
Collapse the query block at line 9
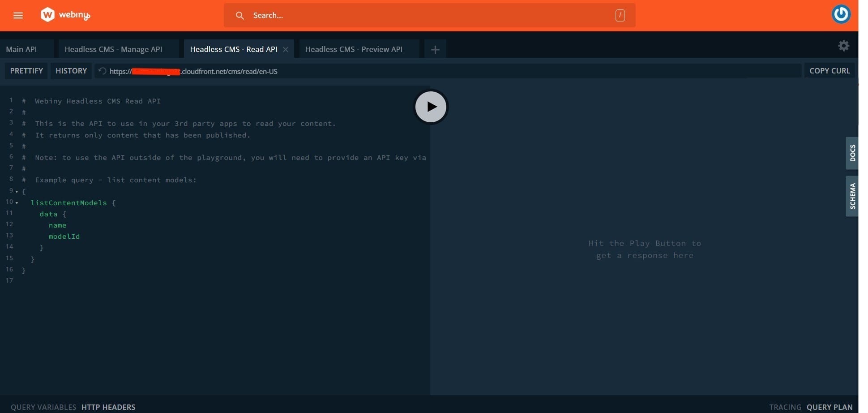coord(17,192)
